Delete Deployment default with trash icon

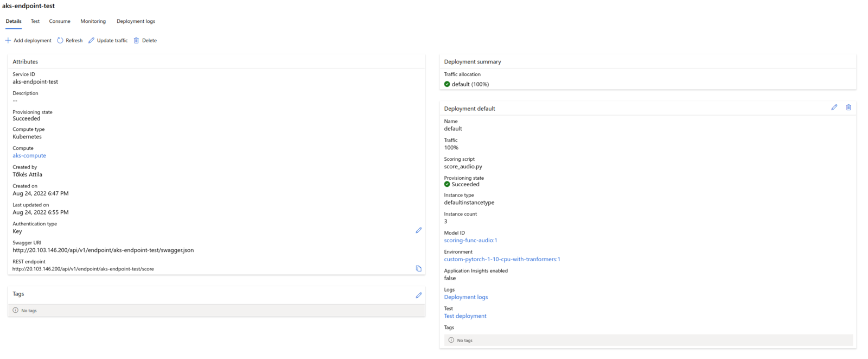pos(848,108)
